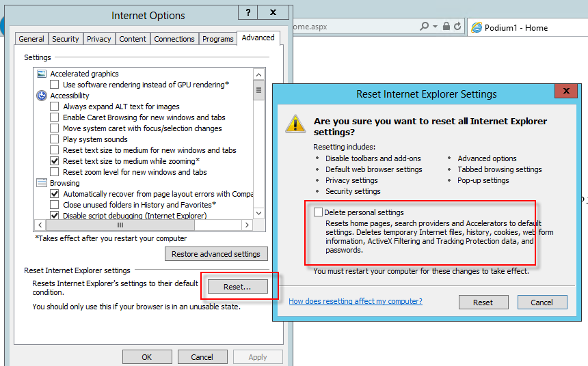Open How does resetting affect my computer link
This screenshot has height=366, width=588.
tap(356, 301)
